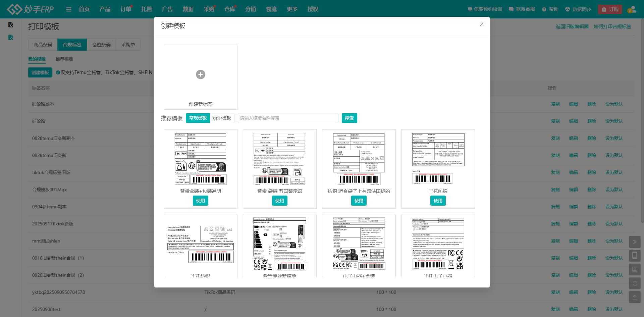
Task: Click the 数据同步 sync icon
Action: pyautogui.click(x=568, y=9)
